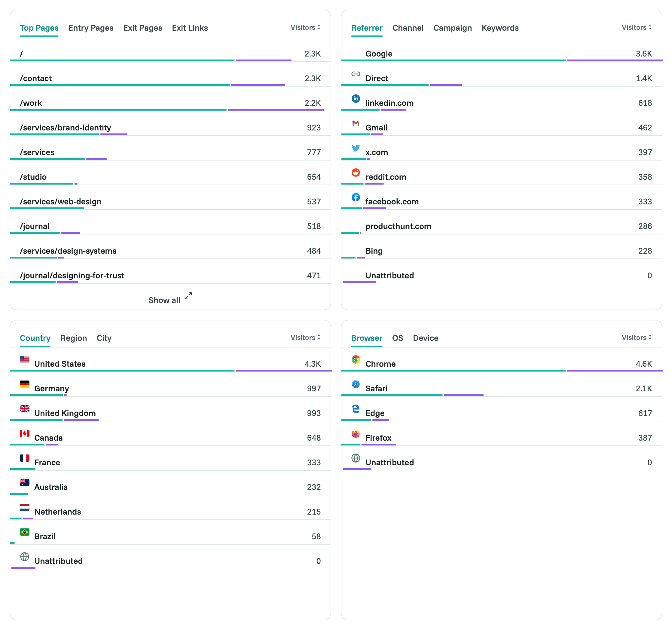Click the Safari browser icon

click(x=356, y=384)
